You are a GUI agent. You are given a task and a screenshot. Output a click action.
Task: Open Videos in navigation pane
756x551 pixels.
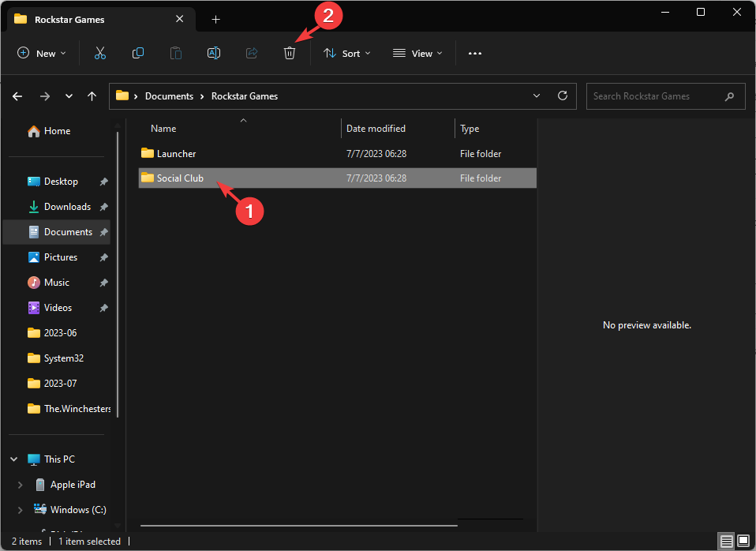(57, 308)
